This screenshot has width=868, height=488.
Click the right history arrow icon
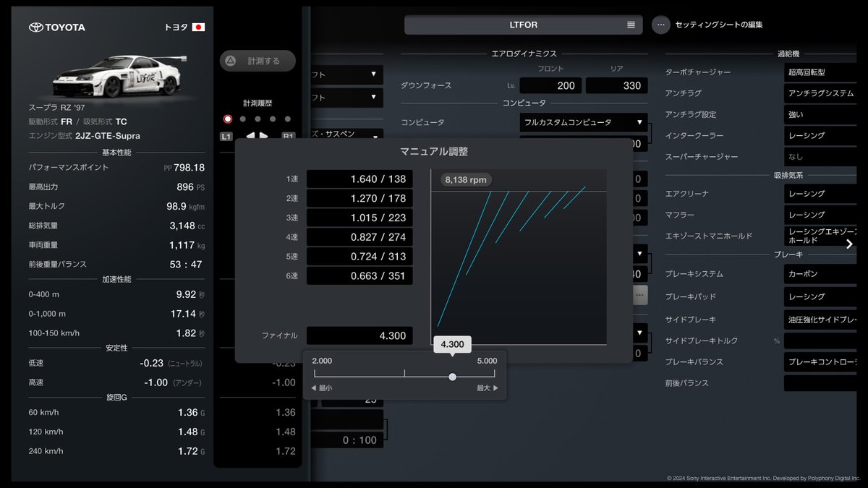pyautogui.click(x=264, y=136)
